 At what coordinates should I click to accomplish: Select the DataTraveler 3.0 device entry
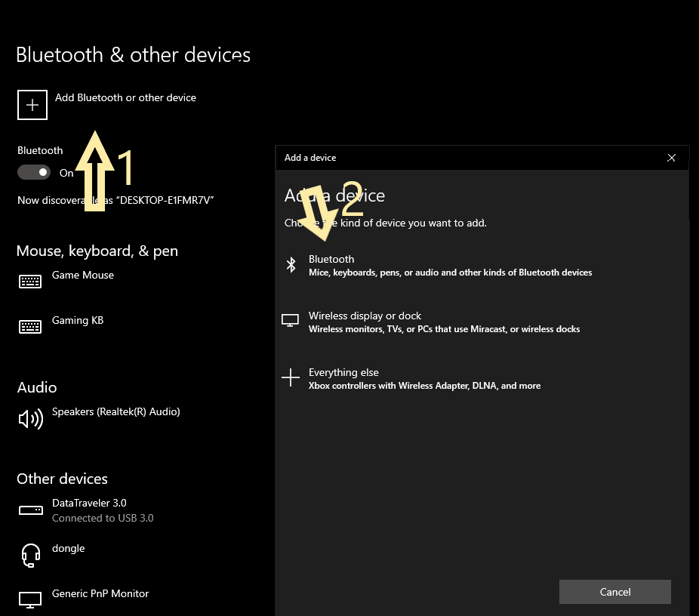point(89,504)
